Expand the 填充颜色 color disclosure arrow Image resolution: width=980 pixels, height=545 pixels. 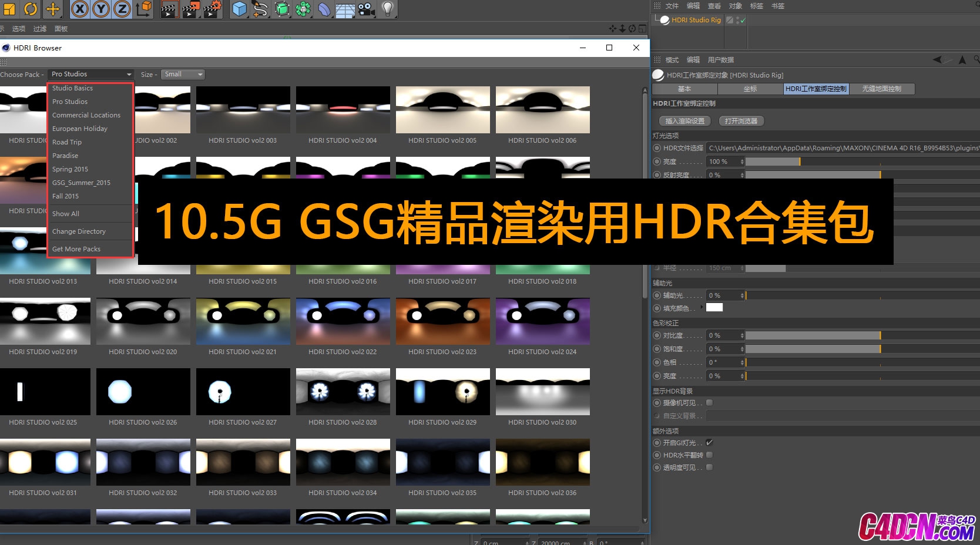(702, 307)
